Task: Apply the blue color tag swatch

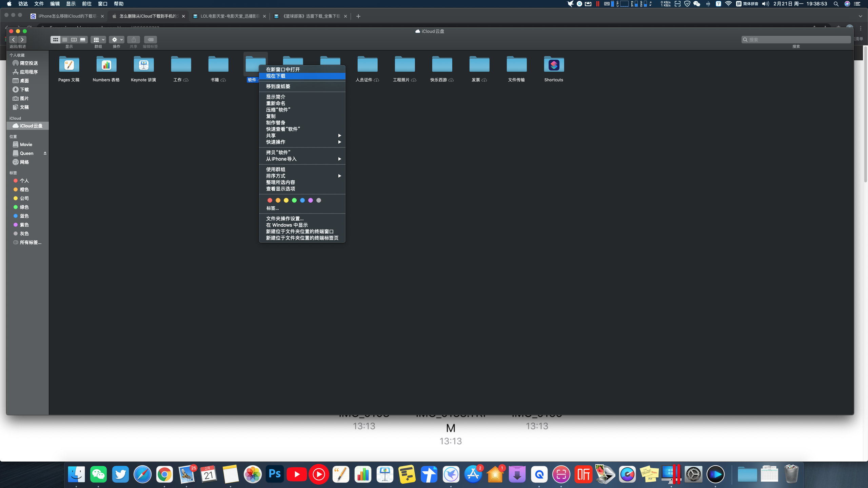Action: pyautogui.click(x=302, y=200)
